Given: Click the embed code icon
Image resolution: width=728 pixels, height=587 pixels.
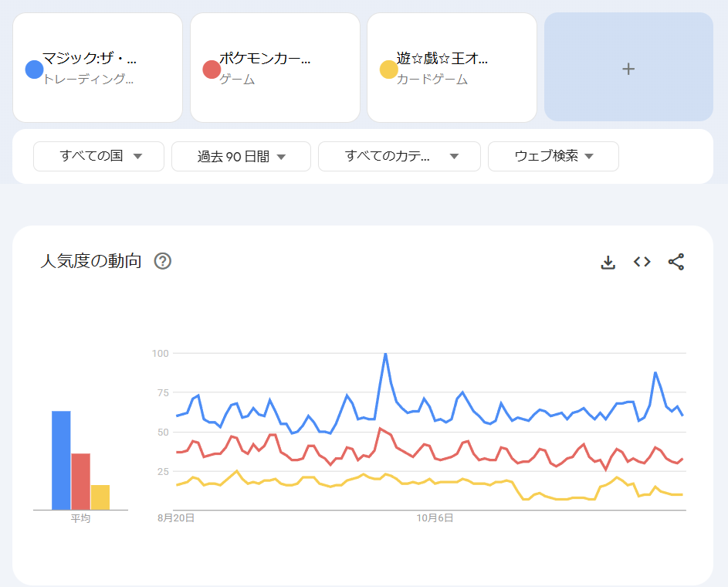Looking at the screenshot, I should [x=642, y=262].
